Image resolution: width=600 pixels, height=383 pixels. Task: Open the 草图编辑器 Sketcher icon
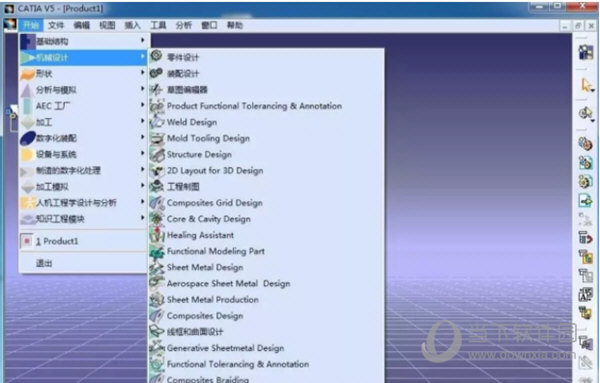(x=156, y=90)
